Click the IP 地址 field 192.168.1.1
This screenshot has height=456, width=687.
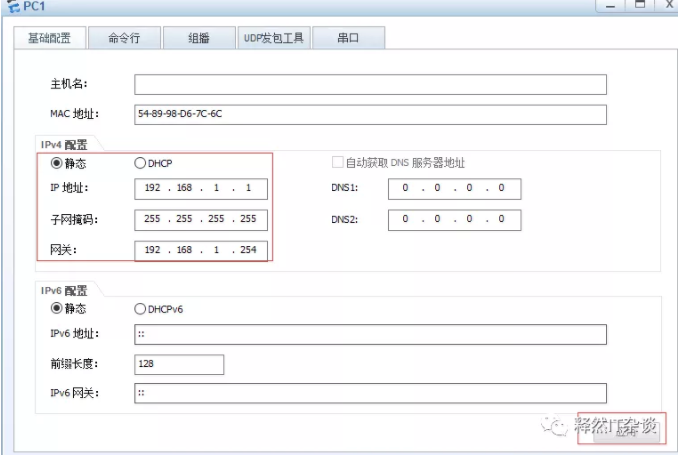pos(201,188)
